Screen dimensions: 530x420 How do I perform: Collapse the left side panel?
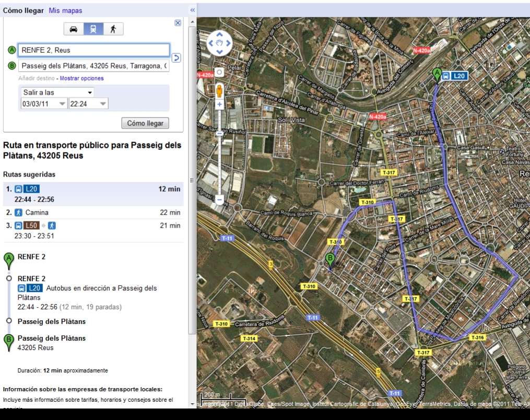tap(192, 10)
